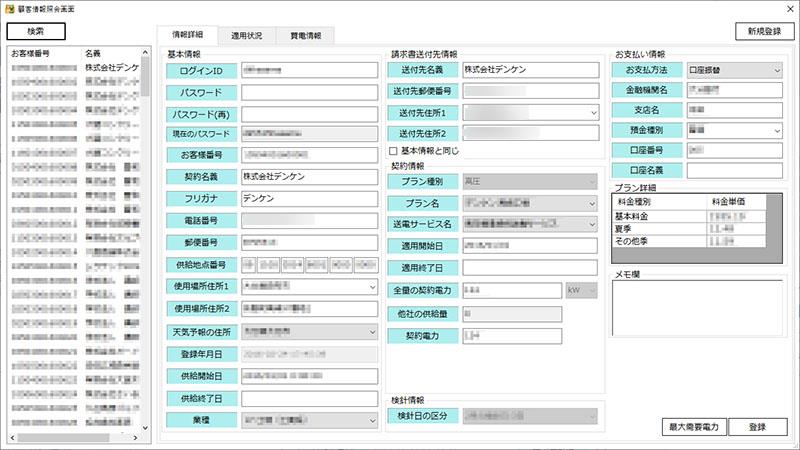The image size is (800, 450).
Task: Click the 使用場所住所2 input field
Action: [310, 309]
